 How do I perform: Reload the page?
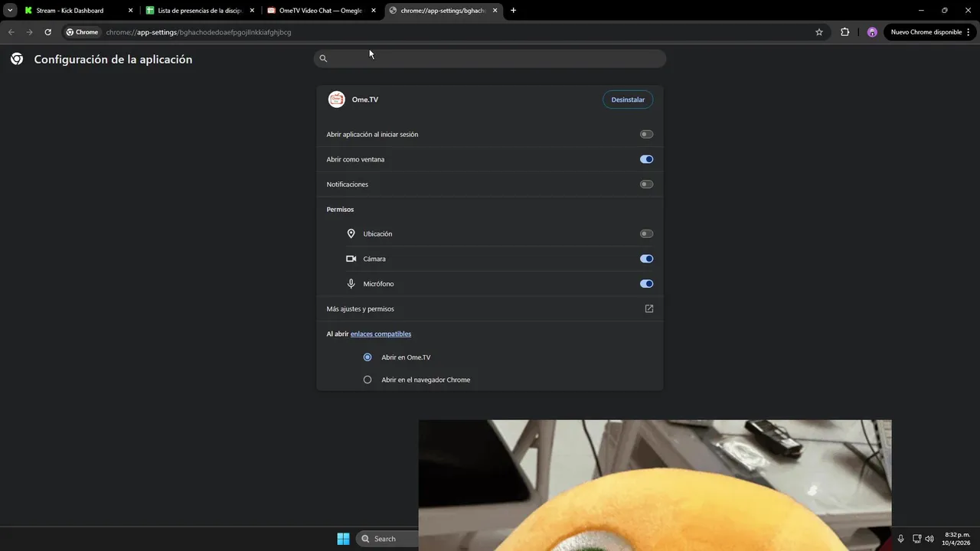(47, 32)
